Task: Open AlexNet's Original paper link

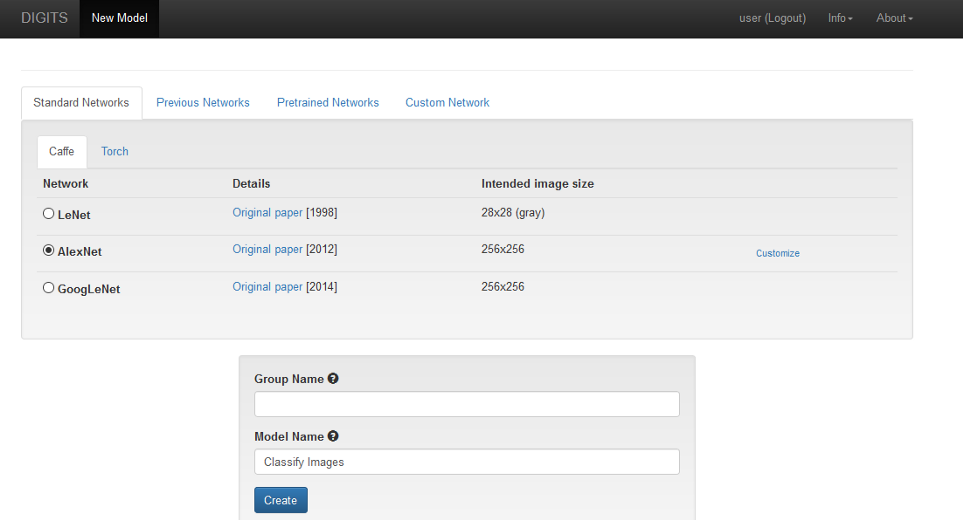Action: 267,249
